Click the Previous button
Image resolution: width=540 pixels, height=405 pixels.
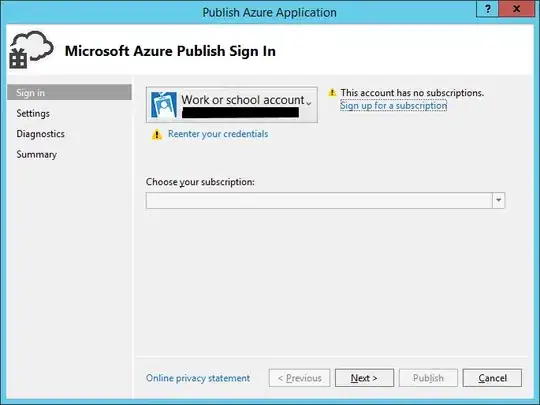point(300,378)
